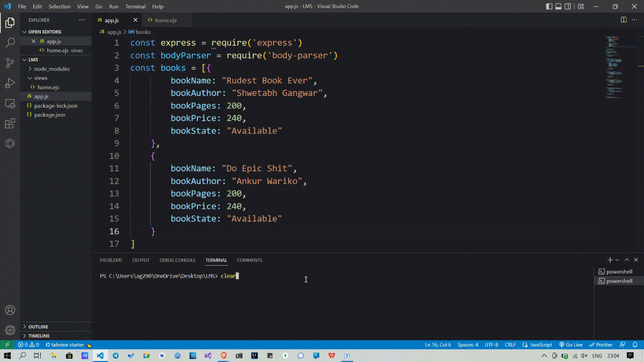Open the Extensions view
This screenshot has height=362, width=644.
(x=10, y=123)
